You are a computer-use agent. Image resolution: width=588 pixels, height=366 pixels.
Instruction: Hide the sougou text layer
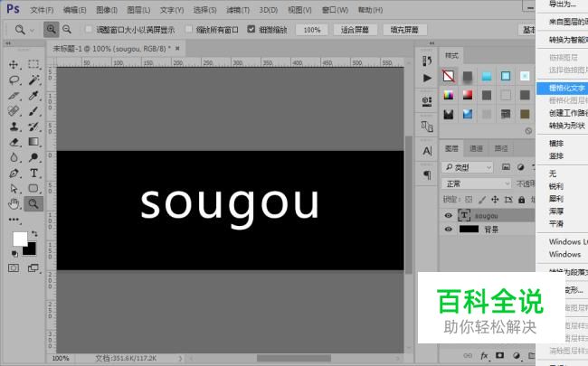coord(449,215)
